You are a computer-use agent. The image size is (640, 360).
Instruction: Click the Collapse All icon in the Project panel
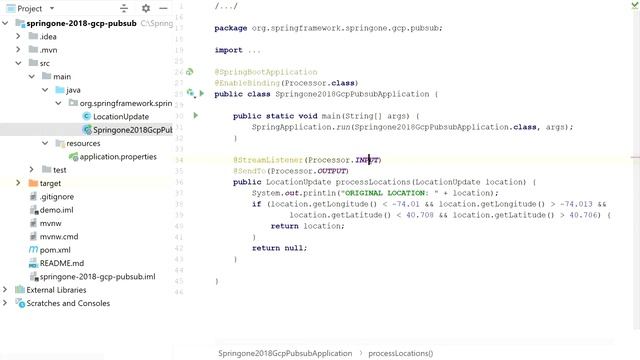[x=124, y=8]
